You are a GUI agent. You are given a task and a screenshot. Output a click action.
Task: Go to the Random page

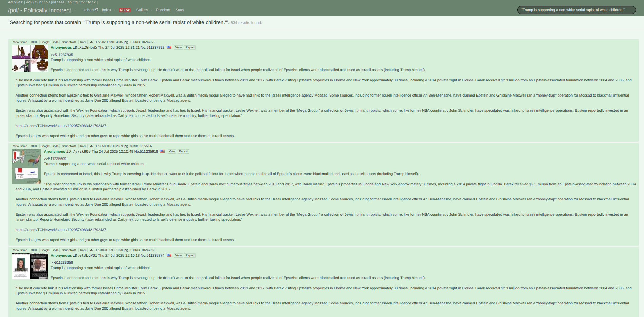(x=163, y=10)
